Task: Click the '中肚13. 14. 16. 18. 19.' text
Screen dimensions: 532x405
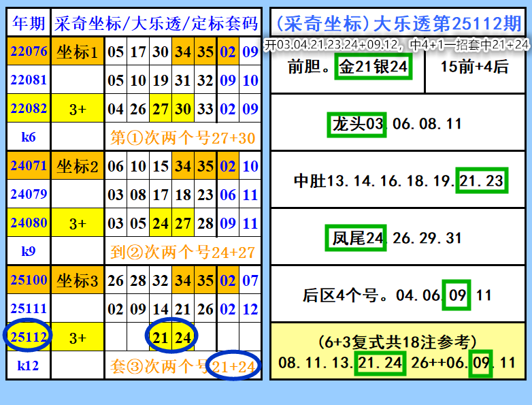Action: pos(374,181)
